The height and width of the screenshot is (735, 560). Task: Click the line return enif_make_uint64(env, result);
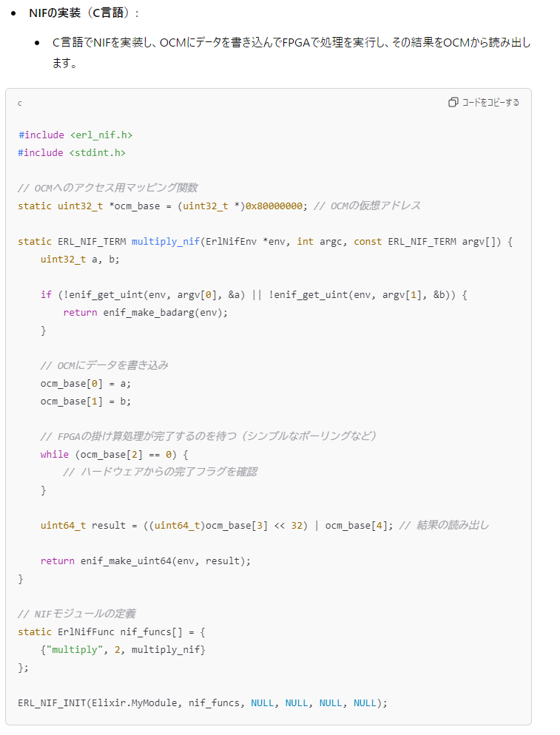tap(146, 561)
